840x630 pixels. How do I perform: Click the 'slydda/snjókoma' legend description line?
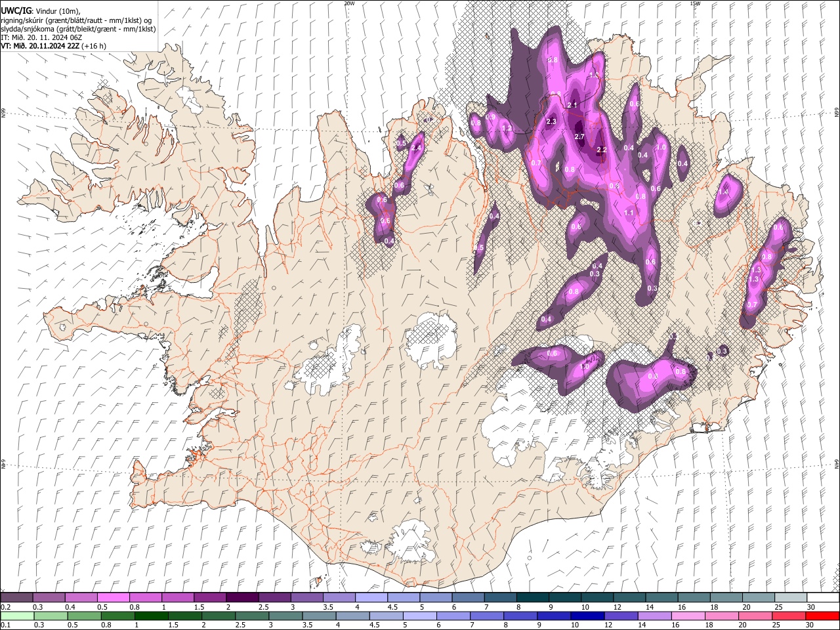click(x=78, y=29)
